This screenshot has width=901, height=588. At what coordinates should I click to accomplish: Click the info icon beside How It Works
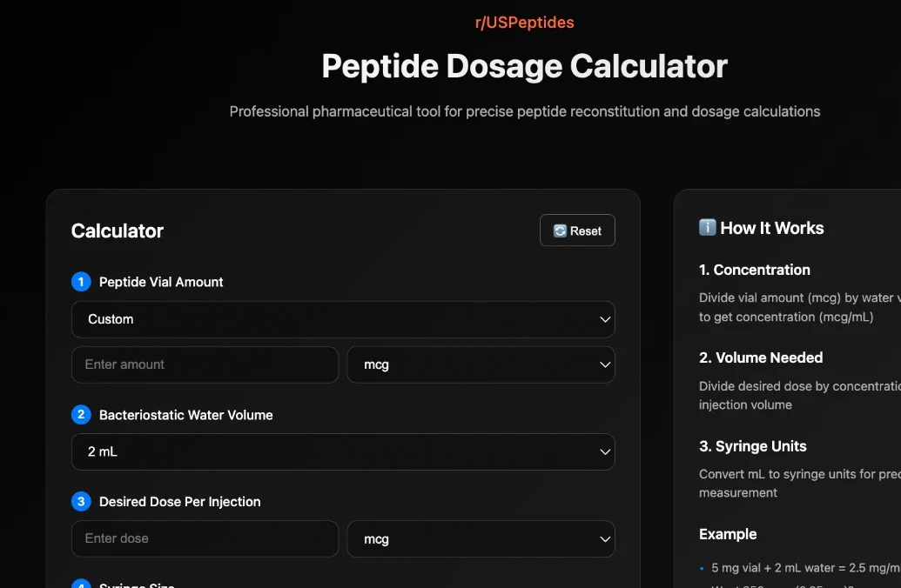coord(708,228)
